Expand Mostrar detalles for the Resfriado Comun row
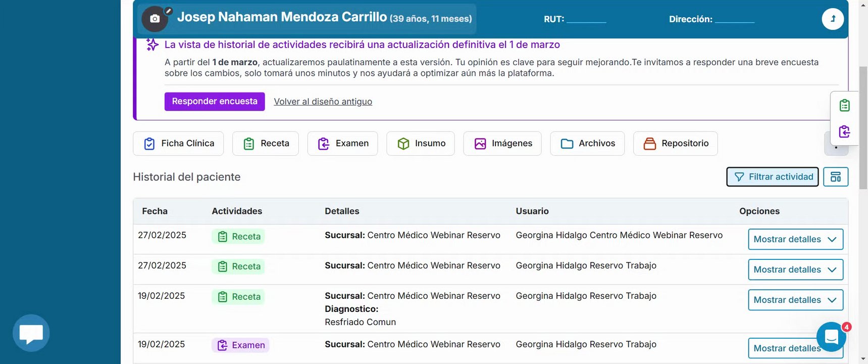868x364 pixels. [795, 300]
